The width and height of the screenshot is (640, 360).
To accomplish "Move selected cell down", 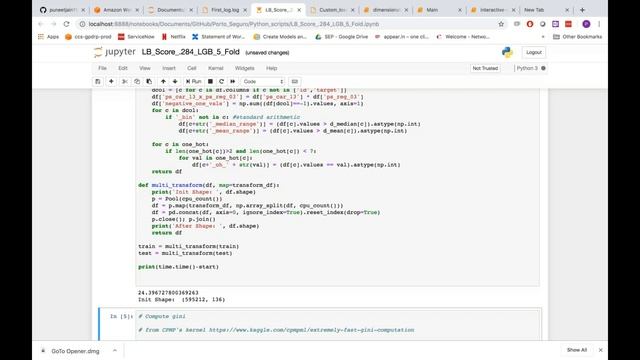I will pyautogui.click(x=175, y=82).
